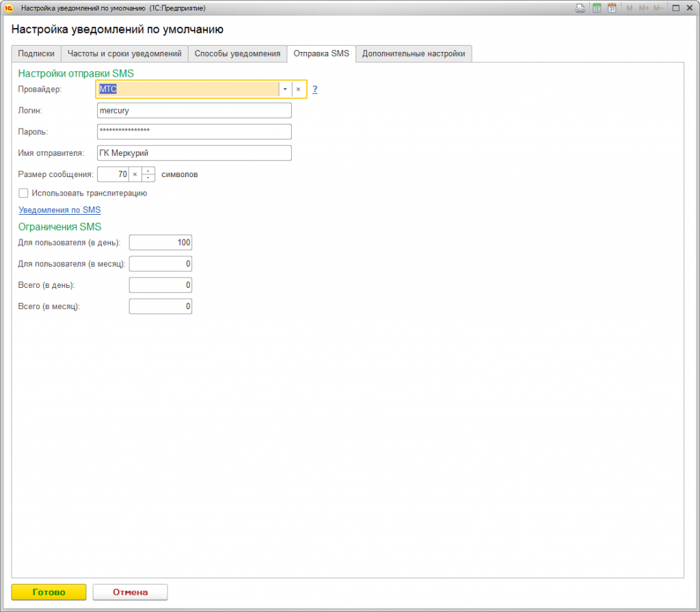
Task: Enable Использовать транслитерацию checkbox
Action: click(x=23, y=193)
